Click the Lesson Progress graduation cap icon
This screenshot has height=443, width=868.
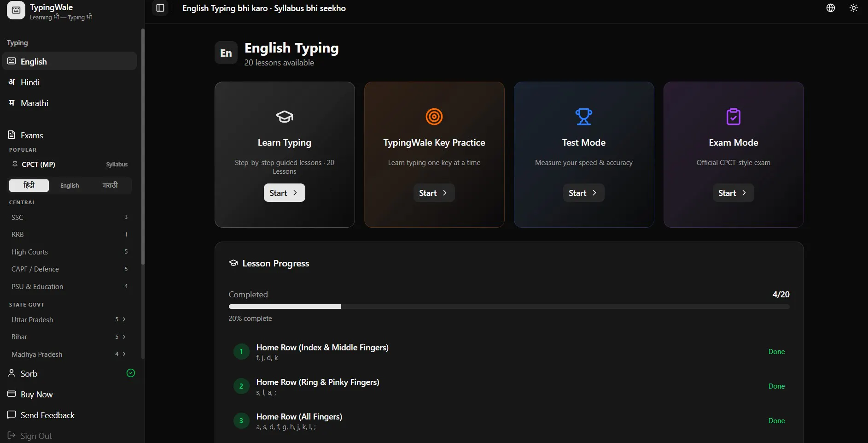tap(233, 263)
